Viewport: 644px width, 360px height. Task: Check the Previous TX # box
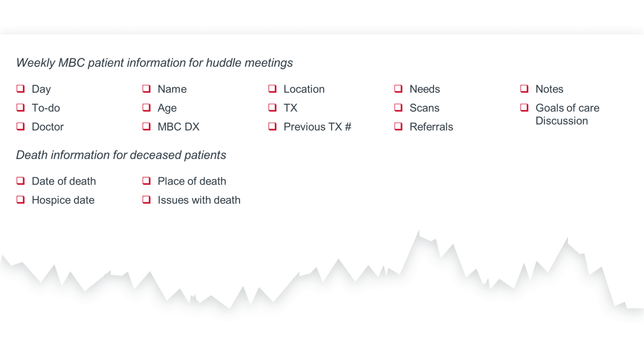click(272, 127)
